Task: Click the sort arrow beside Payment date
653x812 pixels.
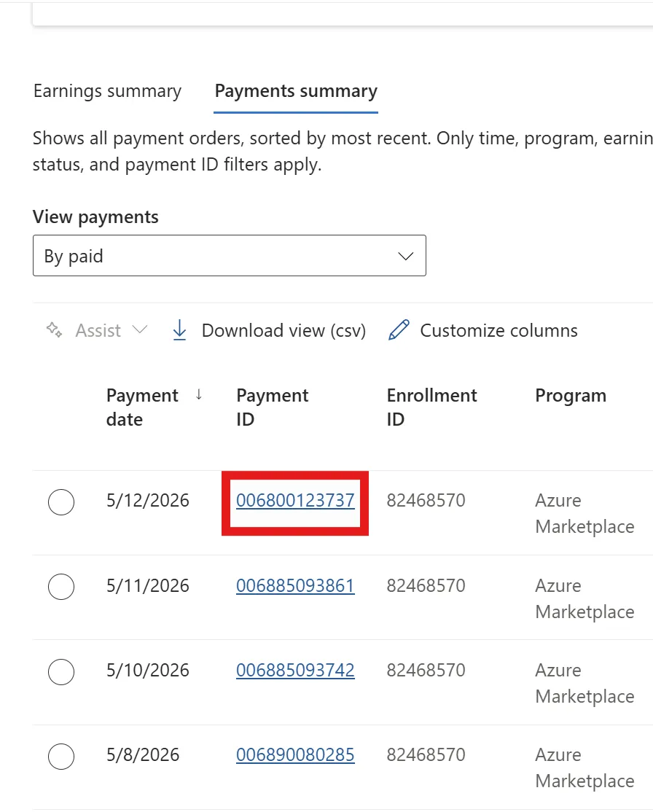Action: [x=199, y=395]
